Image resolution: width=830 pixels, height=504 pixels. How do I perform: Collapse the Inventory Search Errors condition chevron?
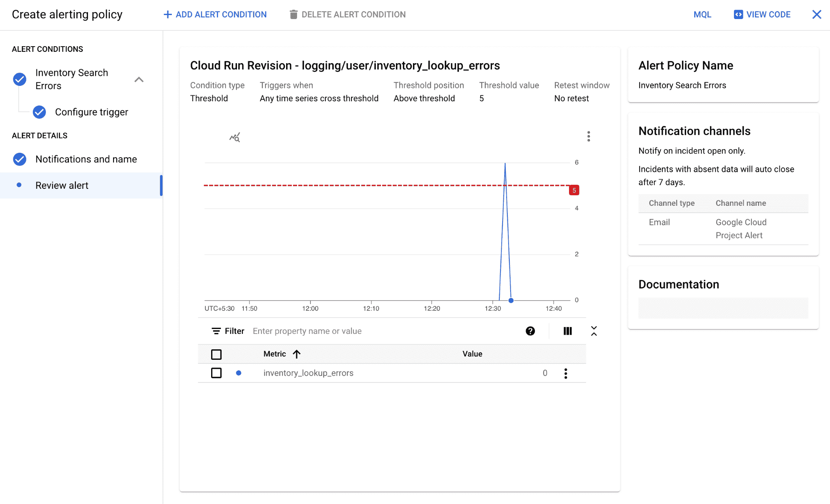point(139,80)
